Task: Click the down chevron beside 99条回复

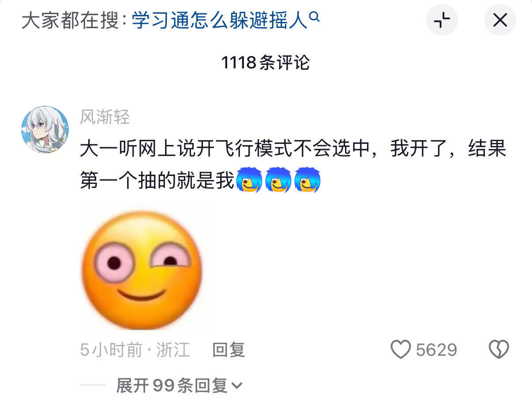Action: [237, 386]
